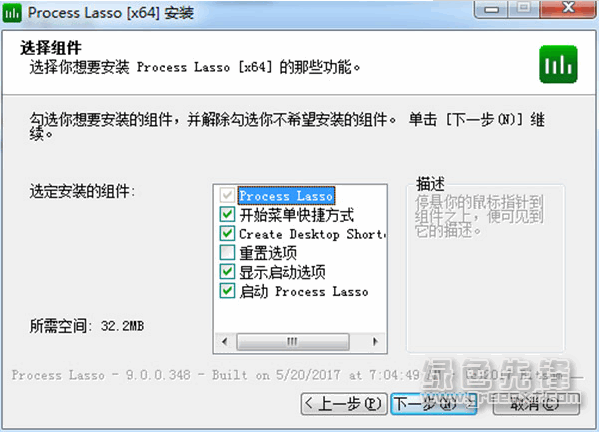Screen dimensions: 600x432
Task: Select the 开始菜单快捷方式 list entry text
Action: click(297, 215)
